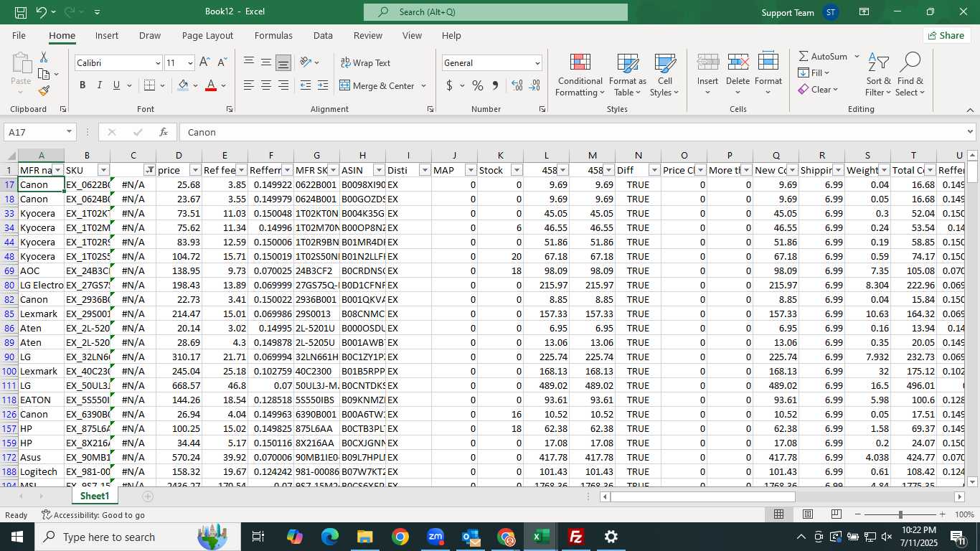Open FileZilla from the taskbar
Viewport: 980px width, 551px height.
tap(575, 537)
